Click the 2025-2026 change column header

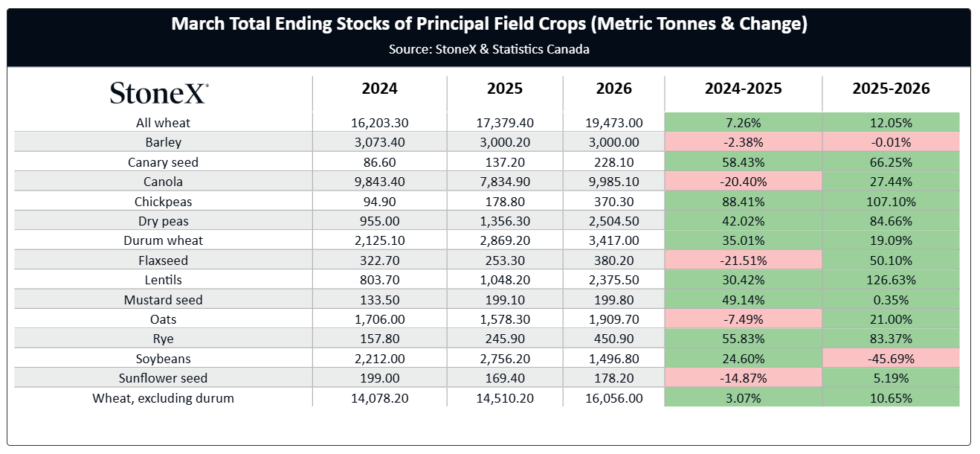pyautogui.click(x=891, y=89)
